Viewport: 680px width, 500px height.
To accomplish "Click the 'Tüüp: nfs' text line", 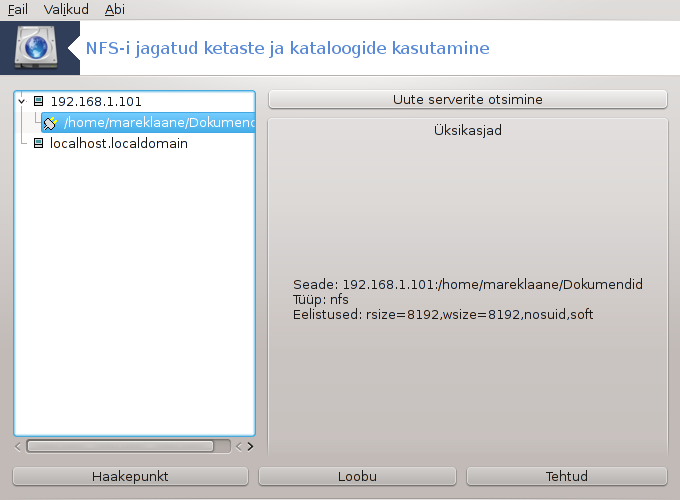I will click(x=320, y=299).
